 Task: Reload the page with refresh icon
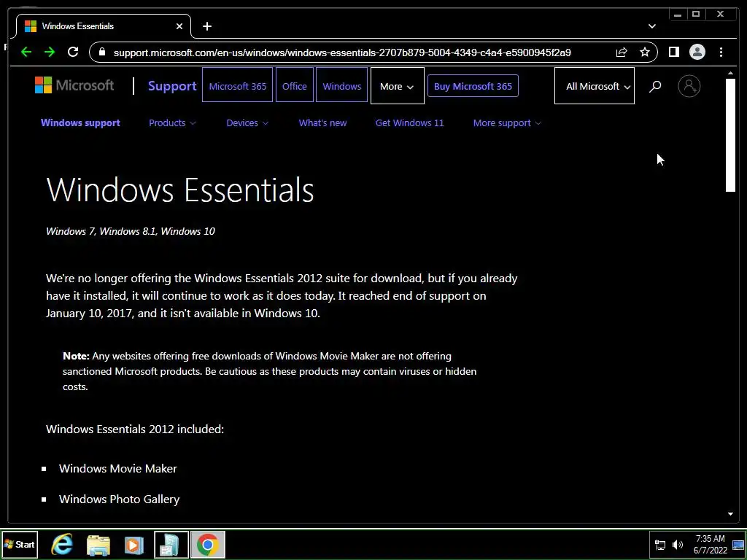(x=73, y=52)
